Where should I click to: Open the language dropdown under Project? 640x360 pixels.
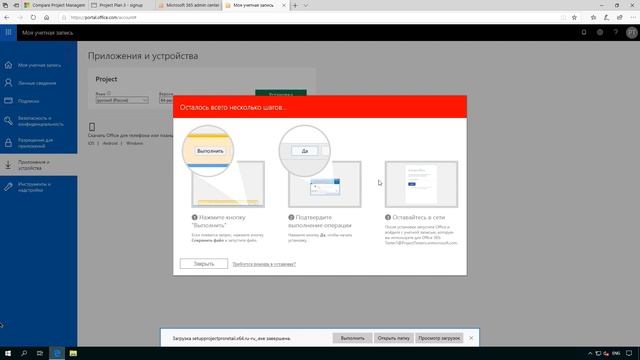[122, 100]
